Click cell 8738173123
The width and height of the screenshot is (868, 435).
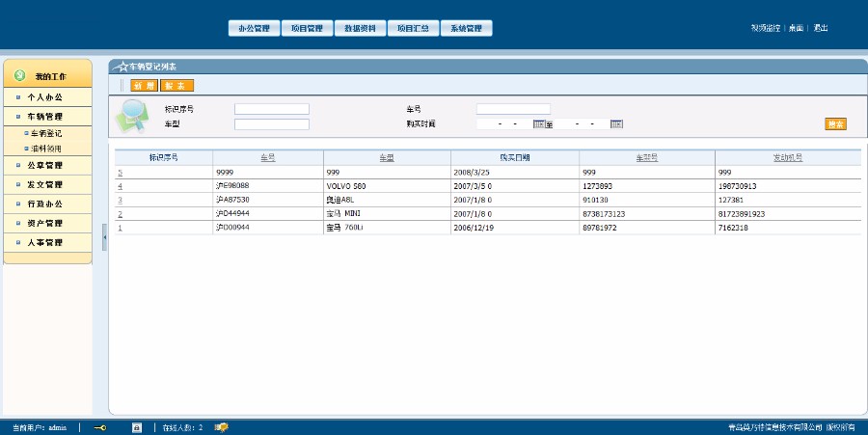click(x=604, y=214)
